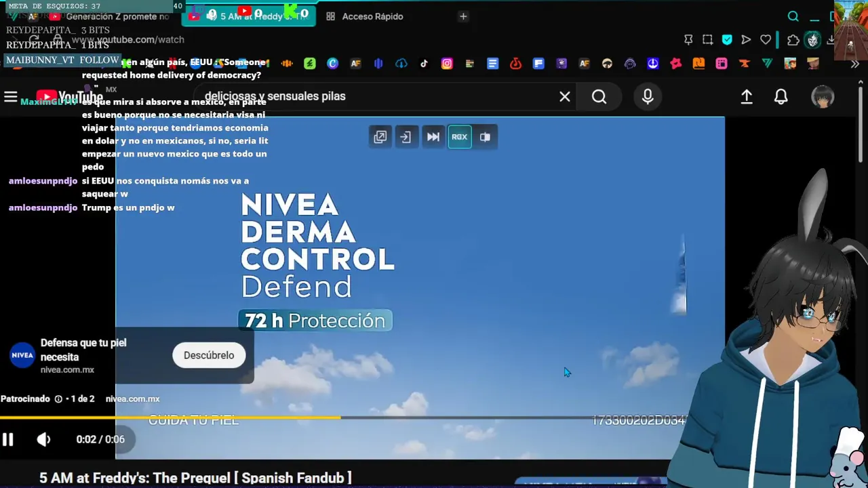
Task: Expand hidden bookmarks with double chevron
Action: point(854,64)
